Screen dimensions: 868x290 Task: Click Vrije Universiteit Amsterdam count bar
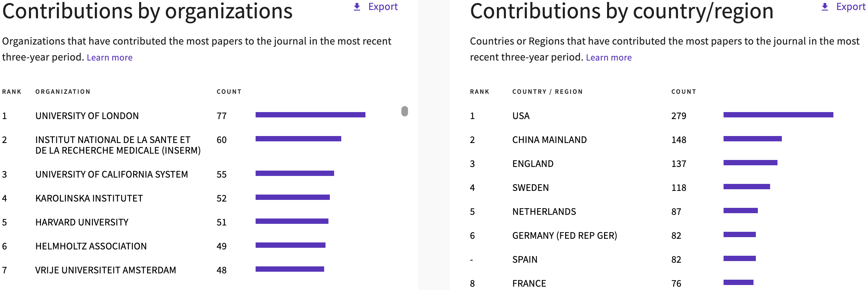[x=290, y=269]
